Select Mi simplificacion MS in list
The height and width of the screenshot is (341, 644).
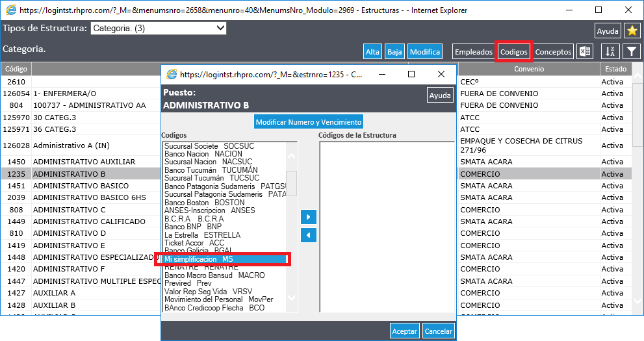[225, 259]
